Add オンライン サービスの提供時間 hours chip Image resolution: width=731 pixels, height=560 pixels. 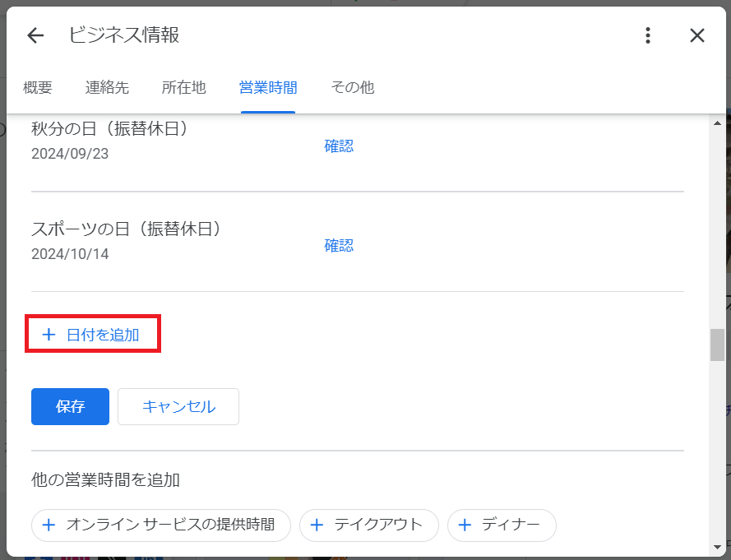[161, 525]
